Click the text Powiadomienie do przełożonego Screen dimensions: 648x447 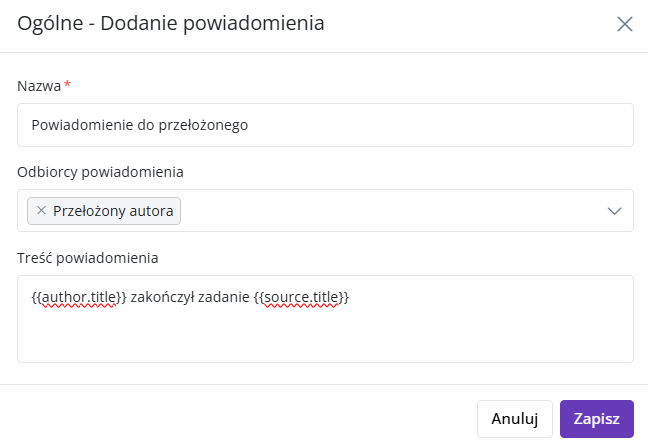(x=140, y=125)
